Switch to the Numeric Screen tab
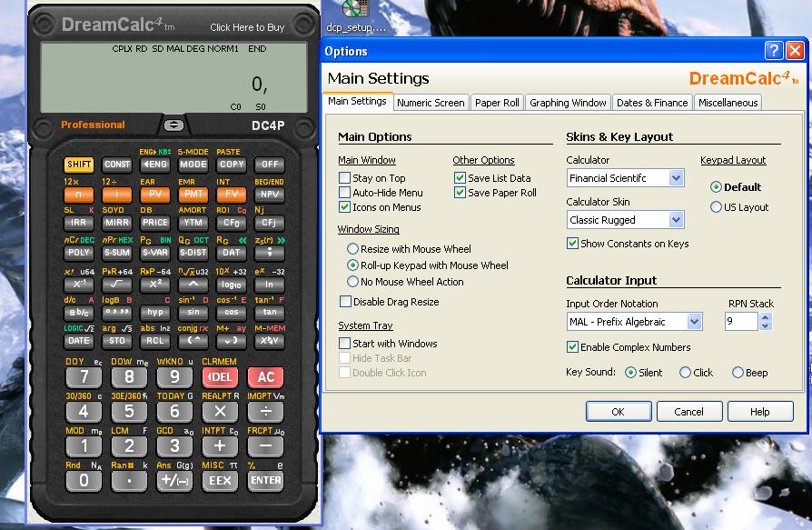 (431, 103)
